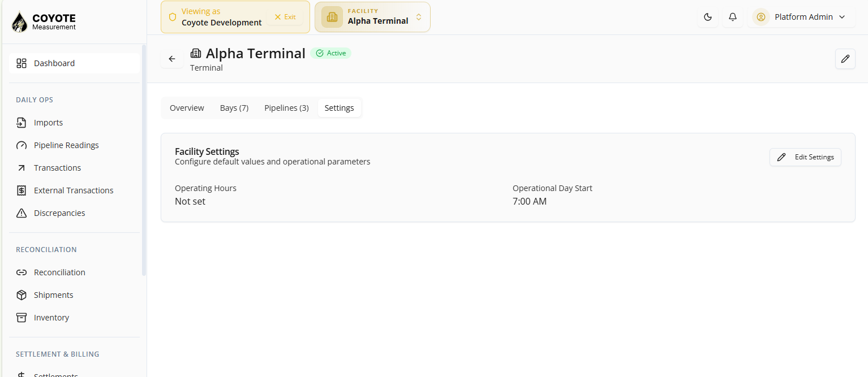Open Imports in the sidebar

[x=74, y=123]
